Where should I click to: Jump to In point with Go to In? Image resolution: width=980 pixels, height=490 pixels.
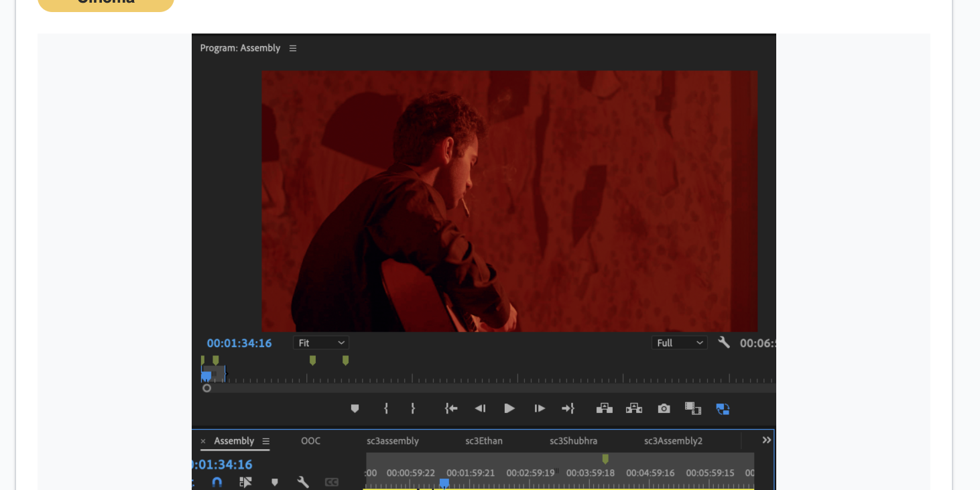click(x=451, y=408)
